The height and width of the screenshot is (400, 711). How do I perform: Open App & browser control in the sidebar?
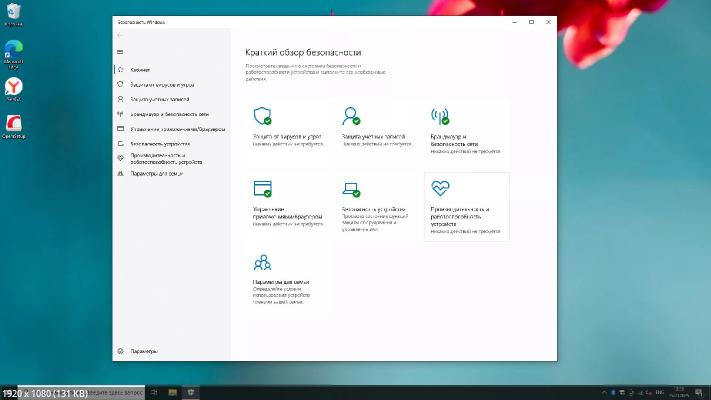tap(172, 129)
